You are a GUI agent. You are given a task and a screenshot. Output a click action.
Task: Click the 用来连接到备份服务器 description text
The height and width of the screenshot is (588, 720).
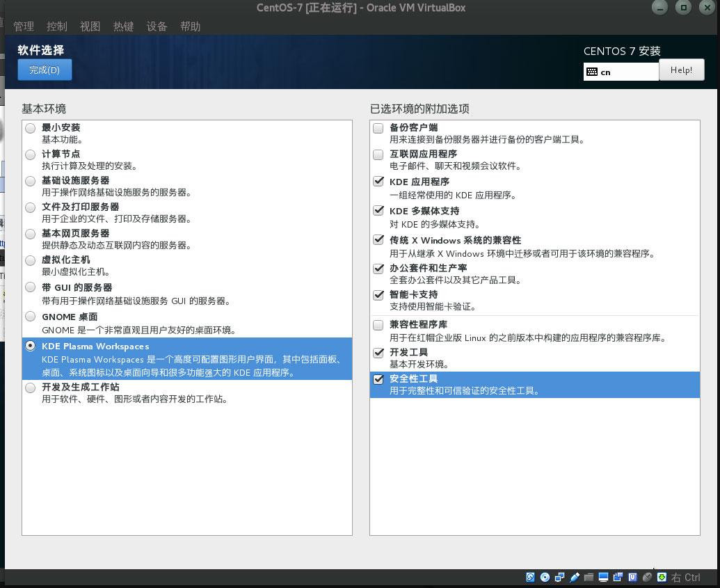tap(487, 140)
